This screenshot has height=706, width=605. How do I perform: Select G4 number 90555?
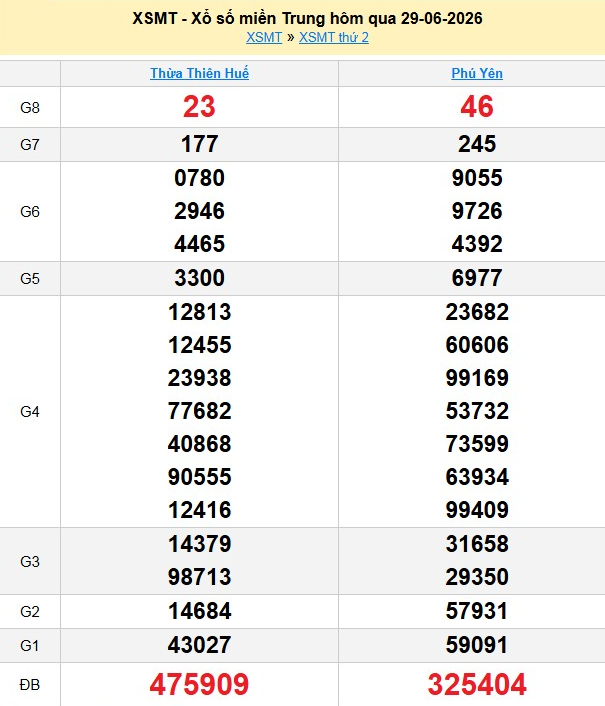pyautogui.click(x=199, y=477)
